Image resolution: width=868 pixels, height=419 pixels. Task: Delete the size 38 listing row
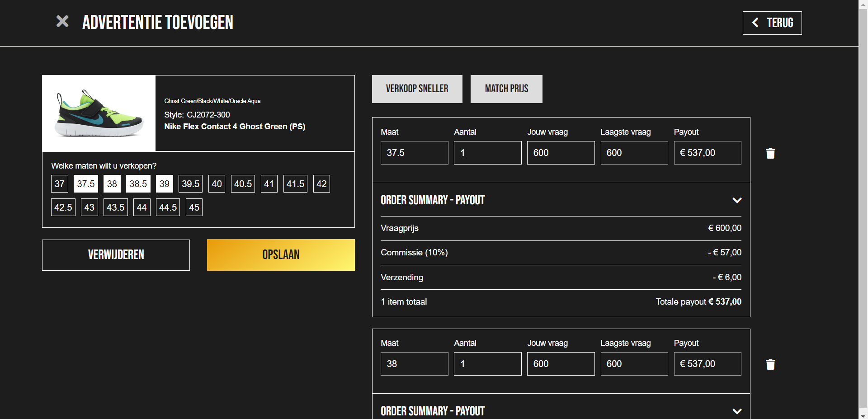(x=770, y=364)
